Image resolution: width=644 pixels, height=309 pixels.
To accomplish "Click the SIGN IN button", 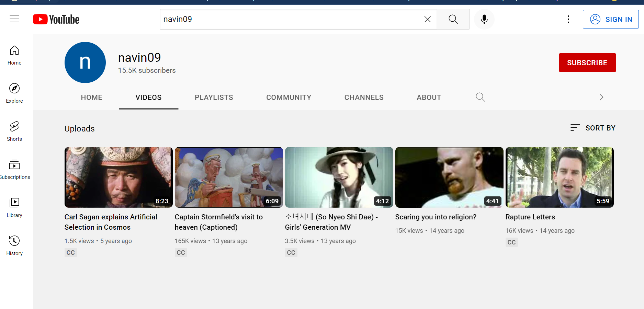I will click(610, 19).
